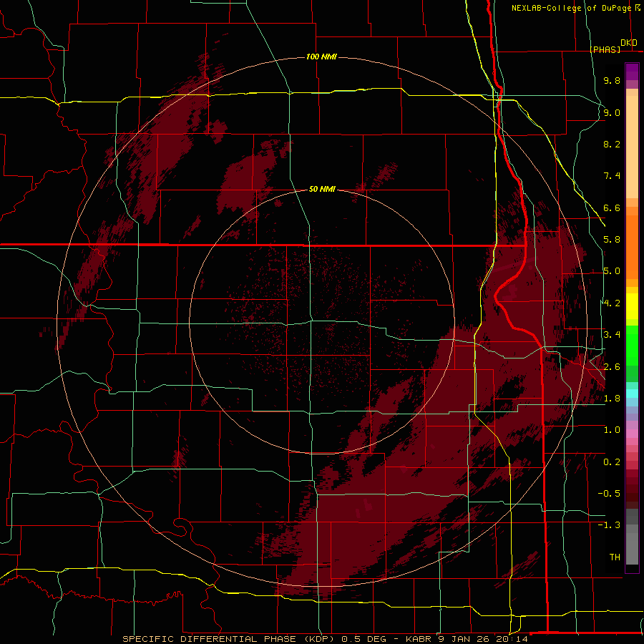Click the -1.3 value on the color scale
644x644 pixels.
609,525
